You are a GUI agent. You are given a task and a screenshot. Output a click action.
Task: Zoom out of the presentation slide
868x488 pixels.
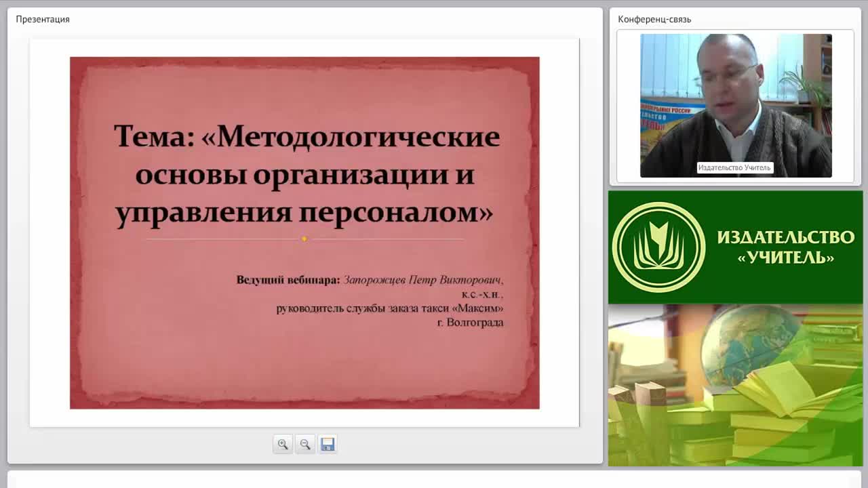305,445
